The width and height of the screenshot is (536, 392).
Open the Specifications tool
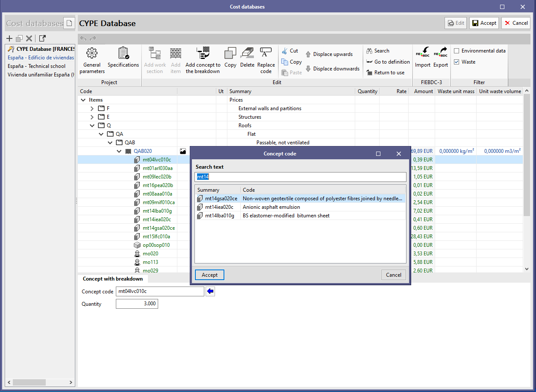[x=123, y=58]
